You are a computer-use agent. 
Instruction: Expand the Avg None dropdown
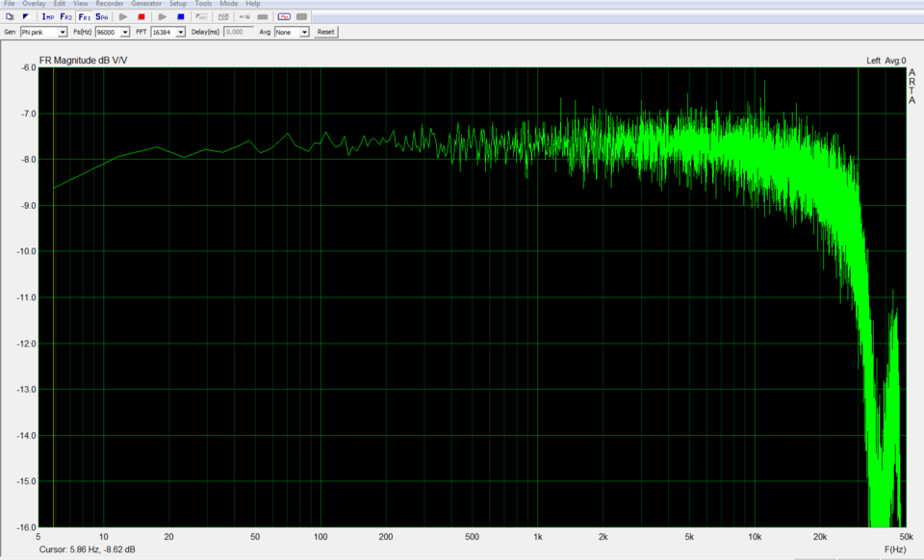pyautogui.click(x=304, y=33)
